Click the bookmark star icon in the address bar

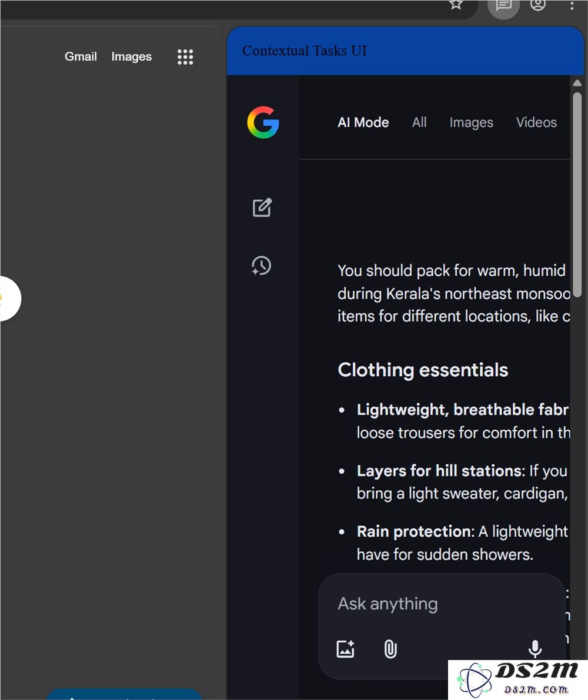[456, 5]
